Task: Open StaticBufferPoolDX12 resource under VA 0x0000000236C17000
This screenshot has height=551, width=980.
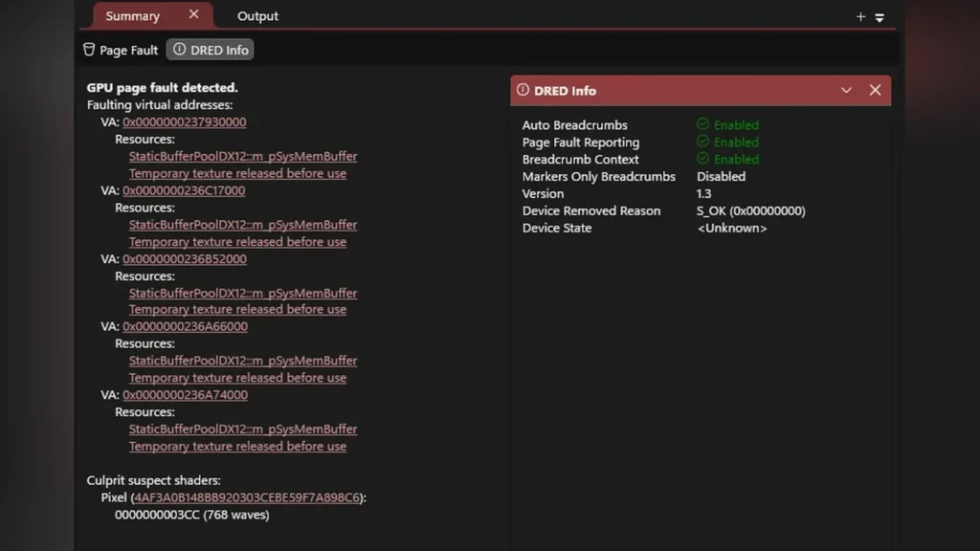Action: click(x=243, y=224)
